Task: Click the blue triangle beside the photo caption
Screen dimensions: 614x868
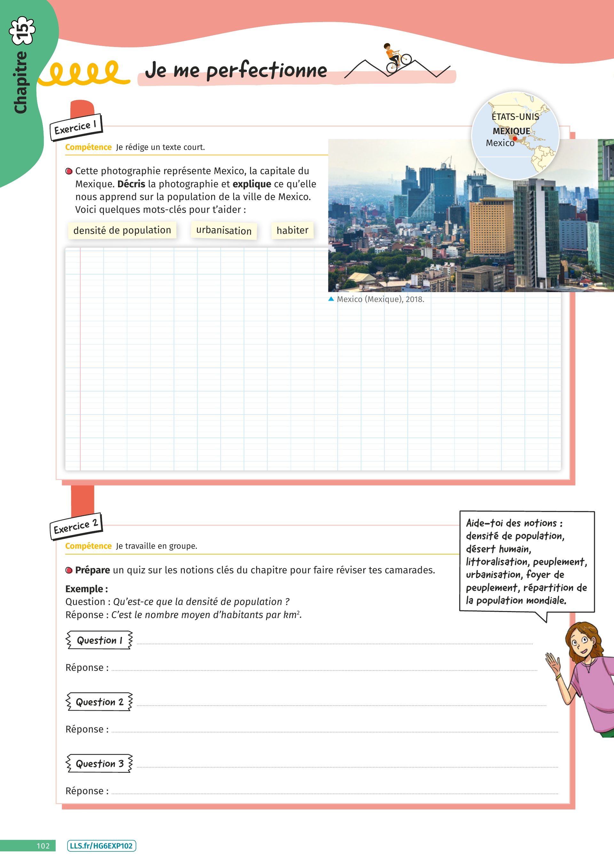Action: click(331, 299)
